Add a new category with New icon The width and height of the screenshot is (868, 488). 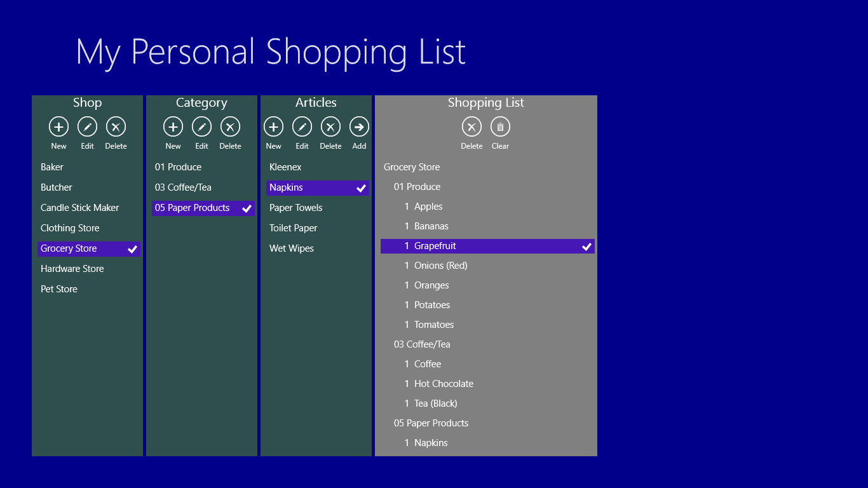pyautogui.click(x=173, y=127)
